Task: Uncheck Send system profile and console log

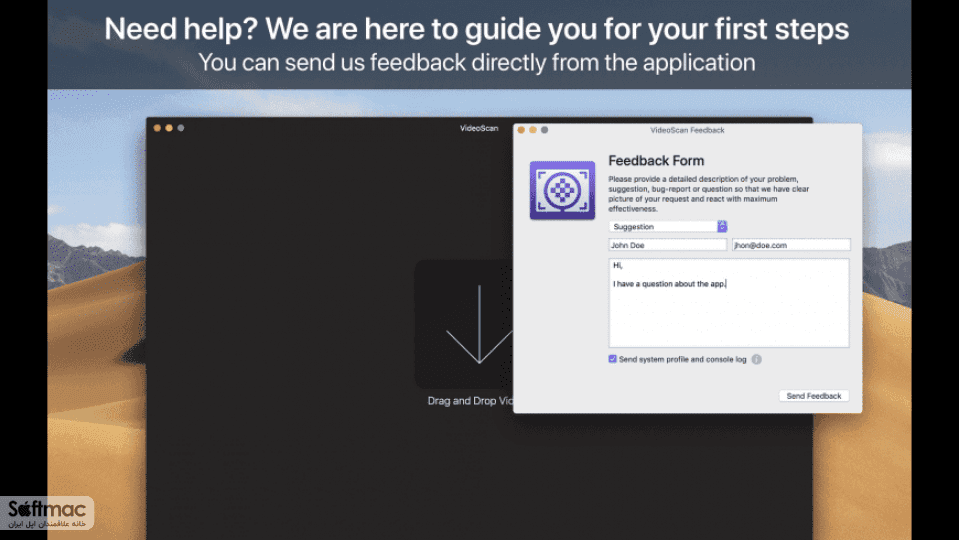Action: click(612, 359)
